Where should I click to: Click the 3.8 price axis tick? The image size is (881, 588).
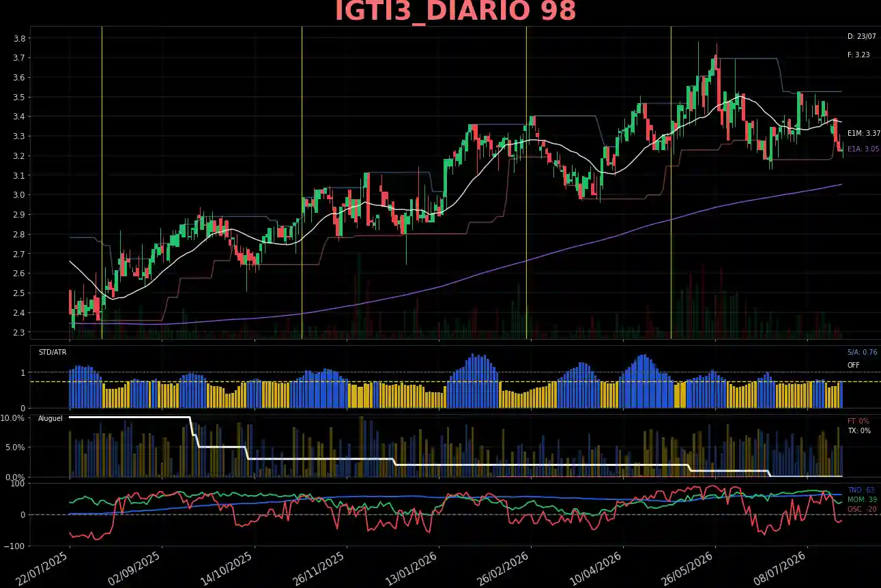click(19, 39)
